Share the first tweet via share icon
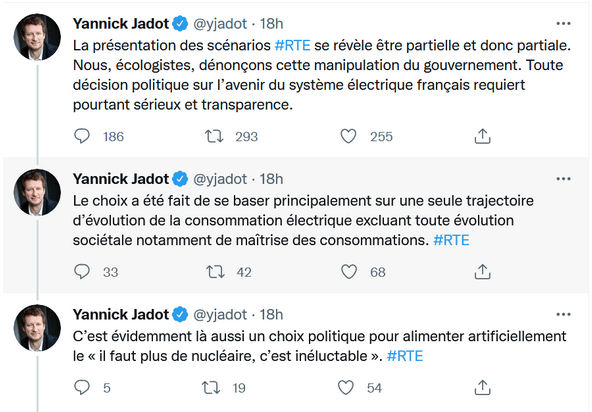592x412 pixels. 482,136
